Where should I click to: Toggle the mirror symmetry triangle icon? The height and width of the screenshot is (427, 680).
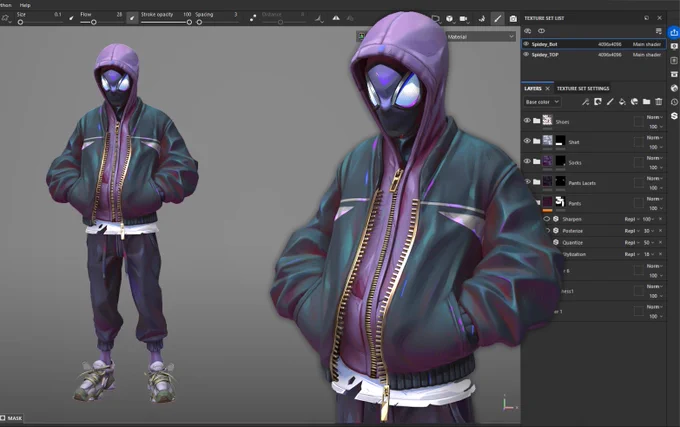336,18
